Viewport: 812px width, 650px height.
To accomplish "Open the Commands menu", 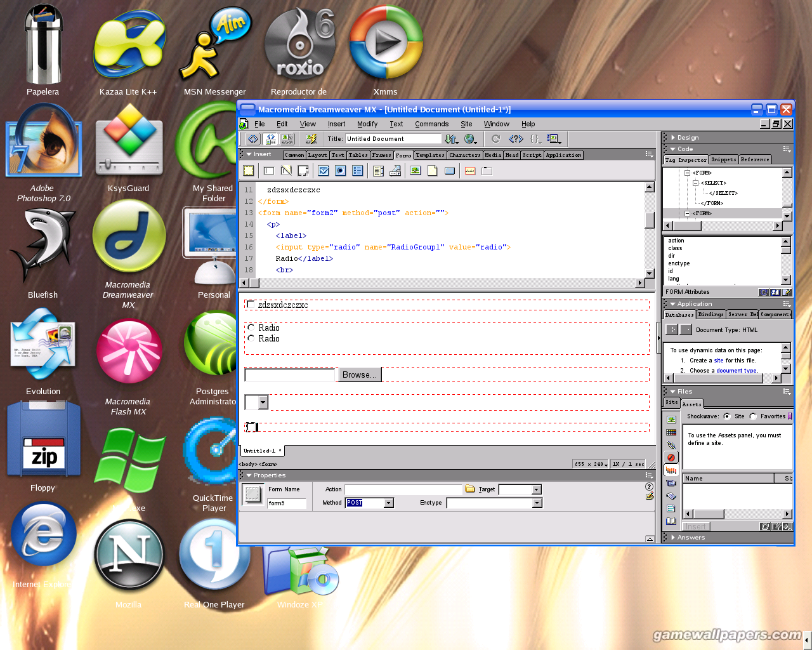I will pos(431,124).
